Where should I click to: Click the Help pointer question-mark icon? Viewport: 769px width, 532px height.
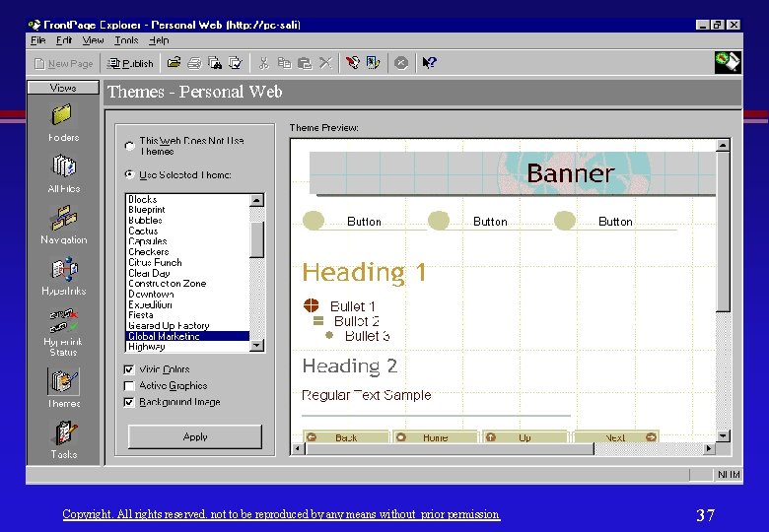(x=429, y=63)
